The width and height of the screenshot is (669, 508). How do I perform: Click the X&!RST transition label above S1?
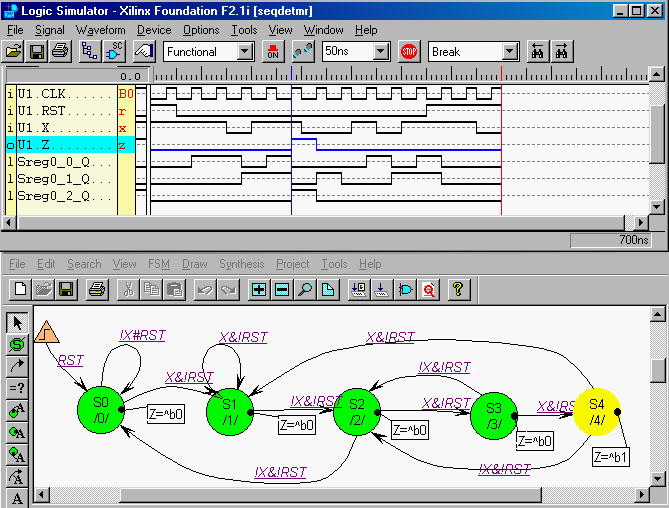coord(245,338)
